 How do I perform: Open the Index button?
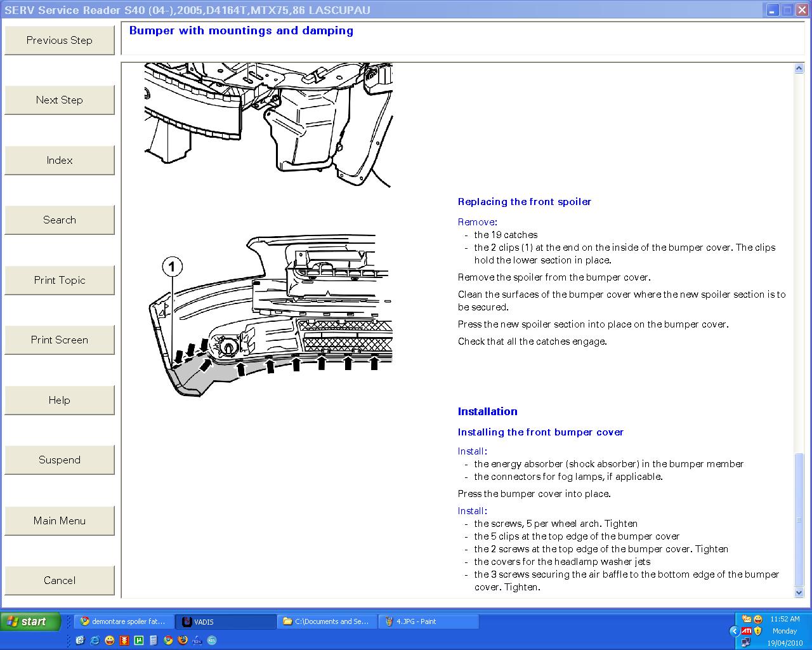pyautogui.click(x=60, y=160)
